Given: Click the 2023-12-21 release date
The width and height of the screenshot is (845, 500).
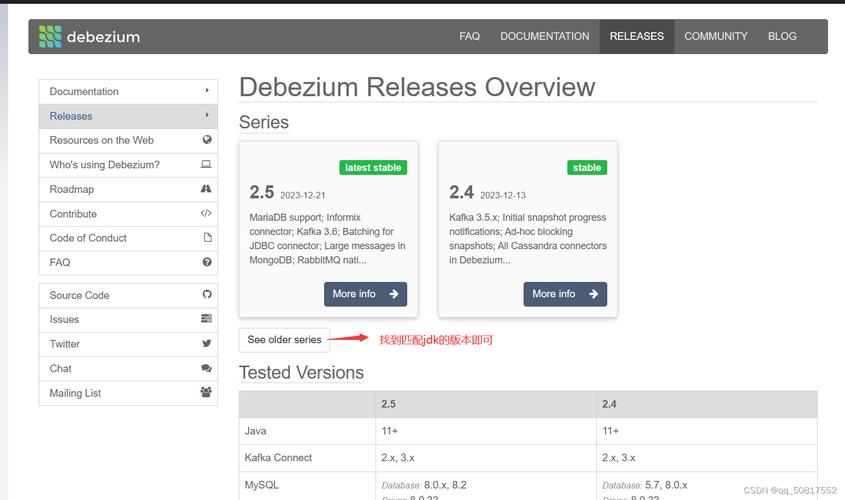Looking at the screenshot, I should click(303, 195).
